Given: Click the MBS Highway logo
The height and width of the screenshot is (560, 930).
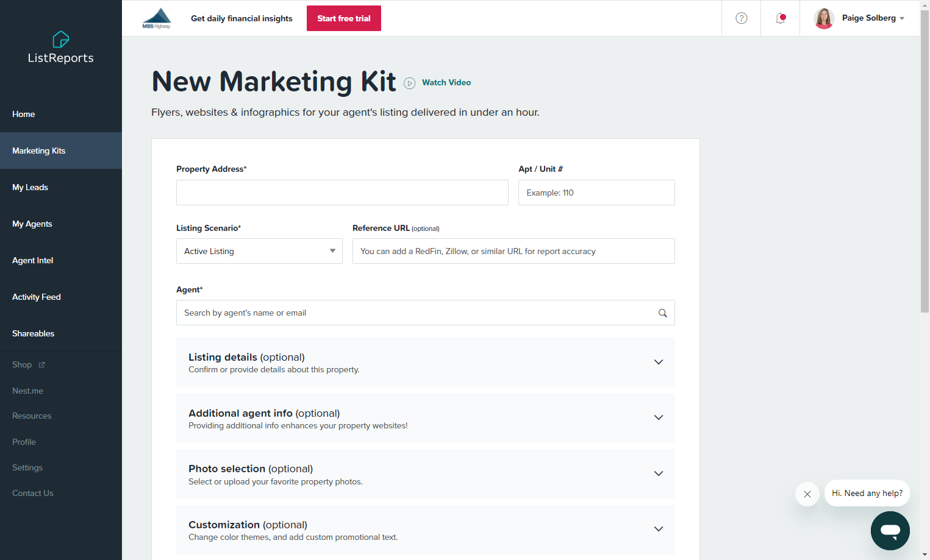Looking at the screenshot, I should pos(157,18).
